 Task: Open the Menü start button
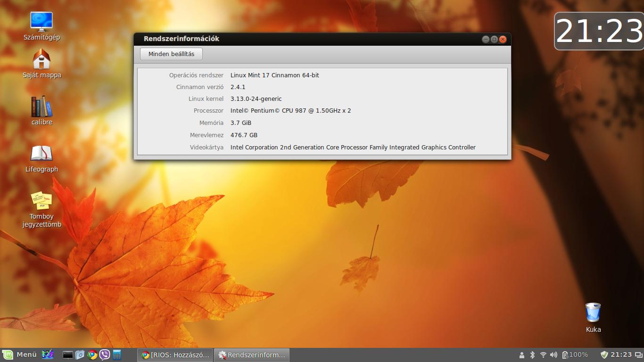tap(20, 354)
